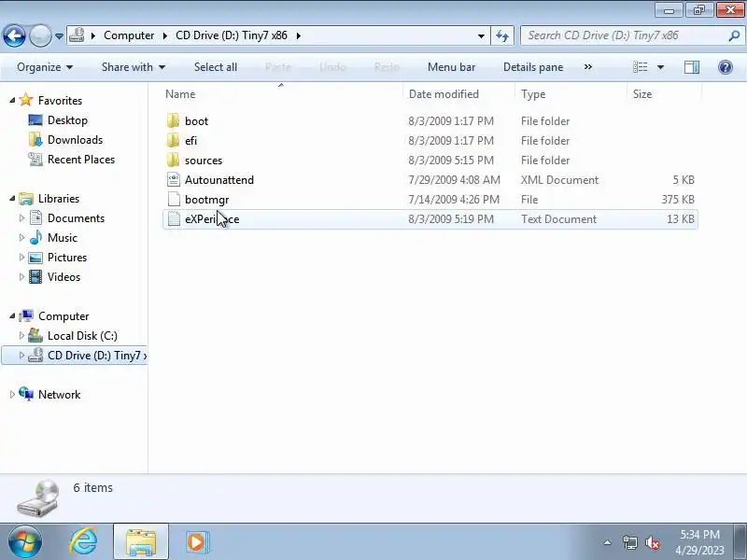Select the Videos library icon
The image size is (747, 560).
click(35, 276)
